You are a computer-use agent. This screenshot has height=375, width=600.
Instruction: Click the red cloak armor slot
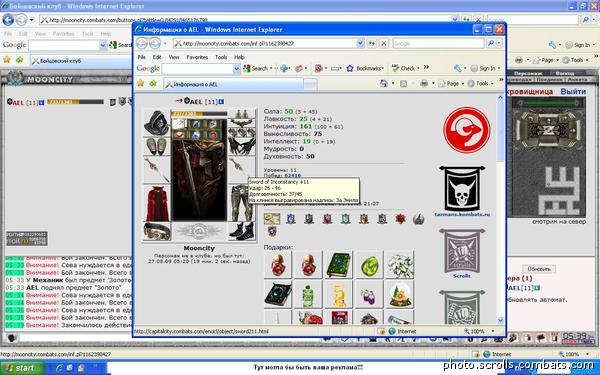click(157, 203)
